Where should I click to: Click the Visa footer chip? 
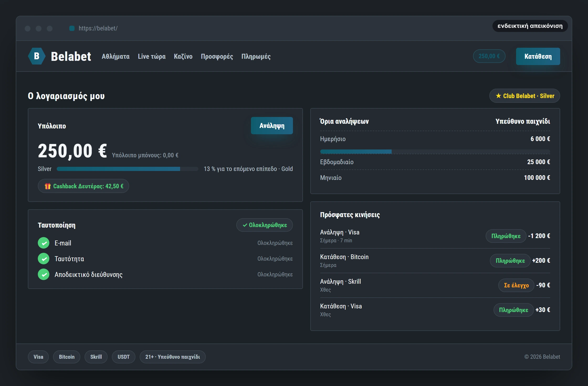click(38, 357)
